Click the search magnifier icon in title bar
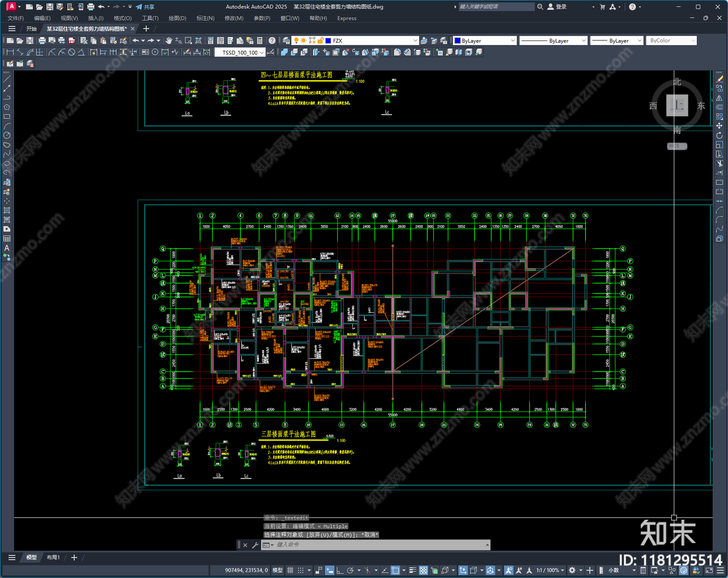The width and height of the screenshot is (728, 578). pyautogui.click(x=540, y=7)
